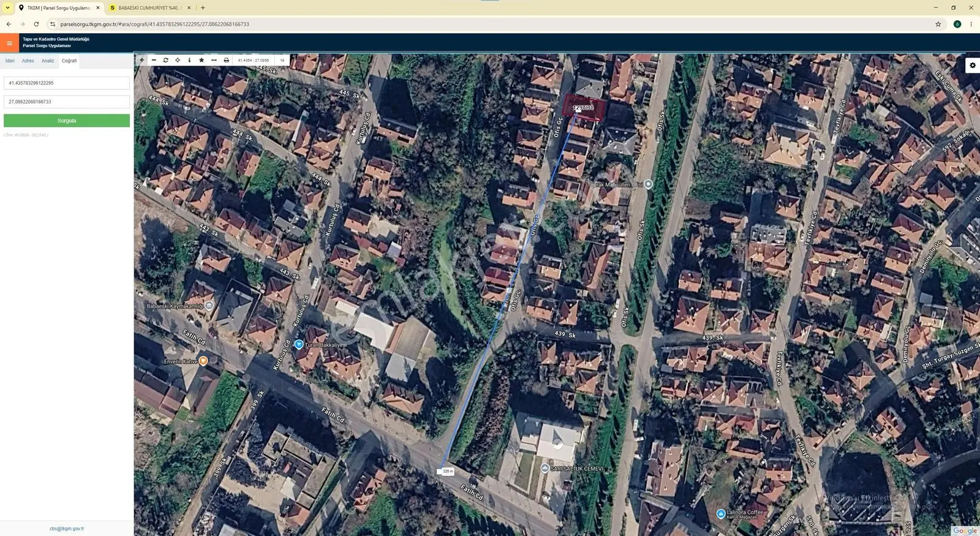980x536 pixels.
Task: Bookmark this page with the star
Action: click(x=938, y=24)
